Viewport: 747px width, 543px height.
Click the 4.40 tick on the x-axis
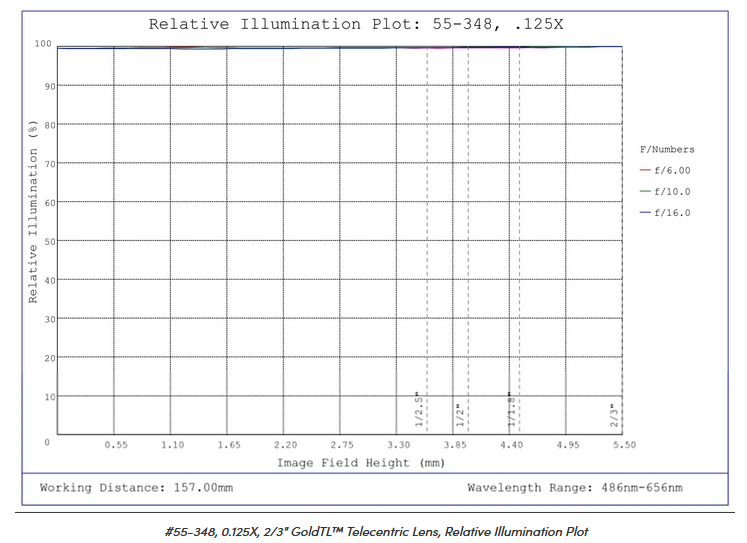(511, 445)
